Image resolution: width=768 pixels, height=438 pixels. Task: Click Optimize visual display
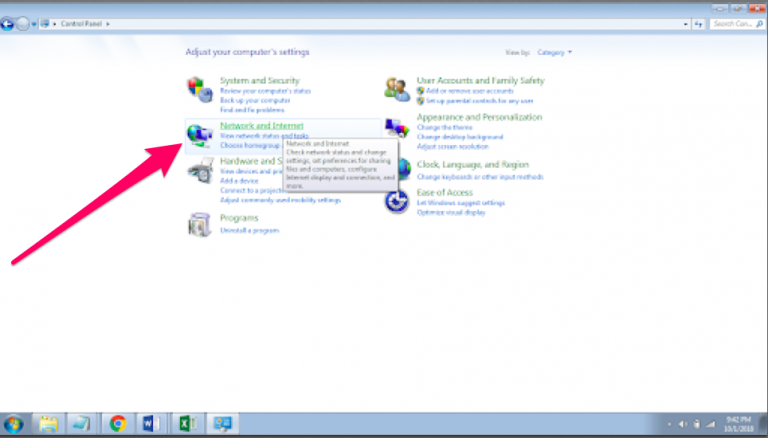point(451,213)
